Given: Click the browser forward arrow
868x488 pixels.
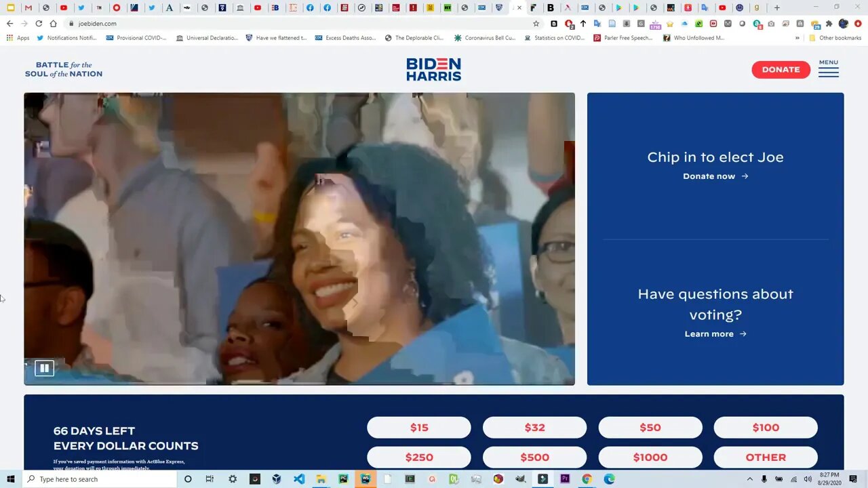Looking at the screenshot, I should tap(24, 23).
